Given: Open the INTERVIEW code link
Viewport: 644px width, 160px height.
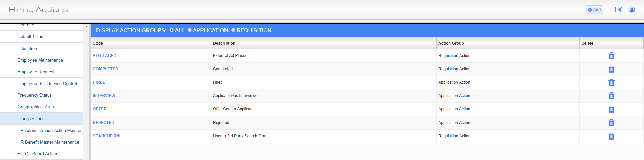Looking at the screenshot, I should [x=104, y=96].
